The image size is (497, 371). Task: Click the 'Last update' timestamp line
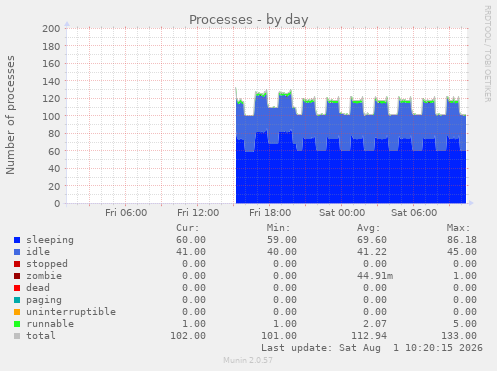(372, 348)
